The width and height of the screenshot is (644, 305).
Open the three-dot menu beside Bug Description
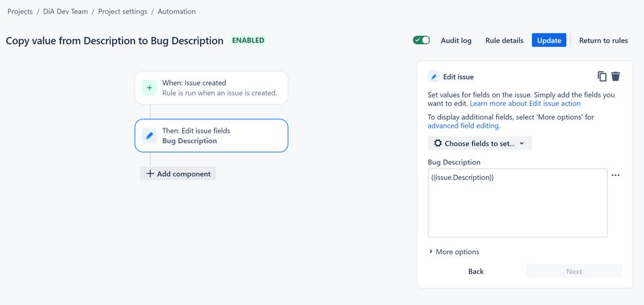(616, 175)
